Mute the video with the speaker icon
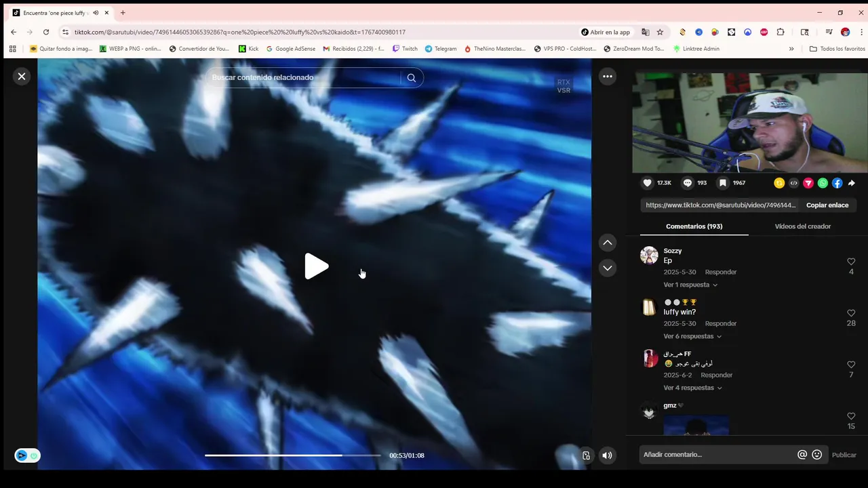Image resolution: width=868 pixels, height=488 pixels. tap(607, 455)
